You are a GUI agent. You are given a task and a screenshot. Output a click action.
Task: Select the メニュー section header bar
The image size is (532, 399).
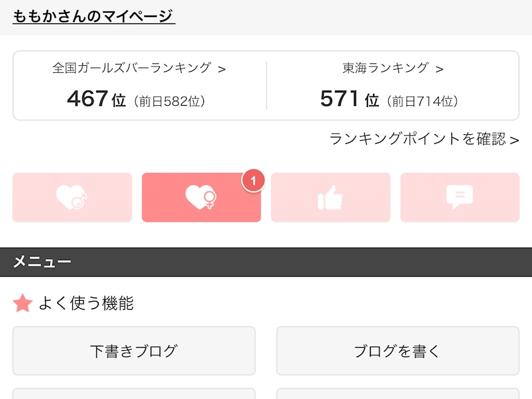coord(266,262)
